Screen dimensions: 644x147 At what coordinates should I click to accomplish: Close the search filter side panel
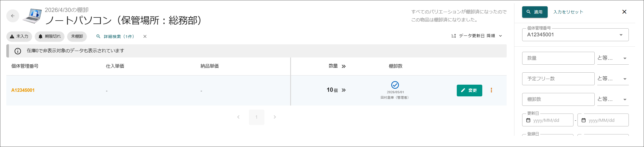(x=624, y=12)
